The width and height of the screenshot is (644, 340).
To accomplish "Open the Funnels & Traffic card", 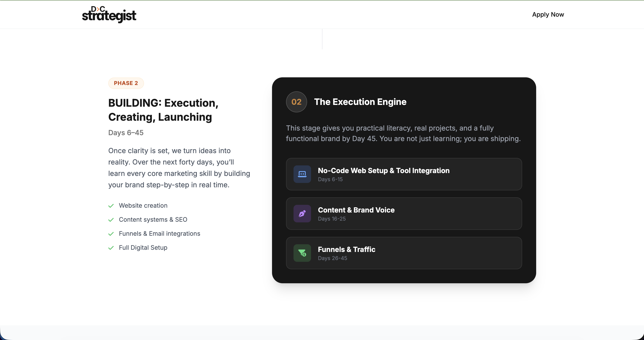I will [x=404, y=253].
